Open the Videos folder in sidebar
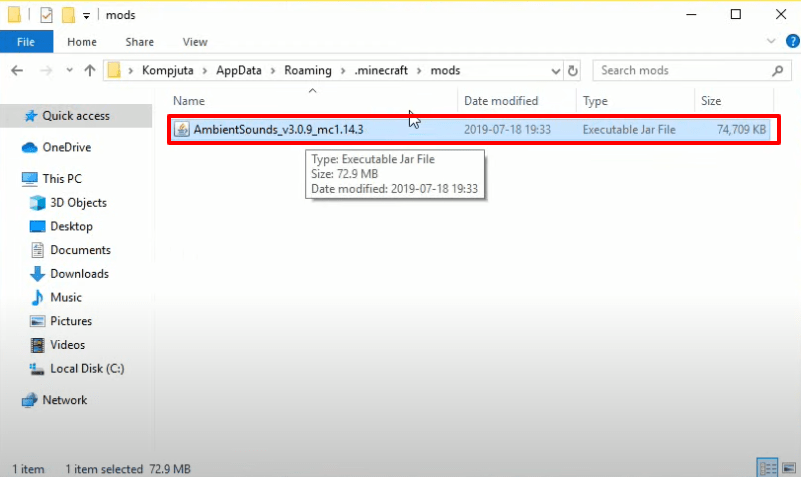This screenshot has width=801, height=477. [67, 345]
